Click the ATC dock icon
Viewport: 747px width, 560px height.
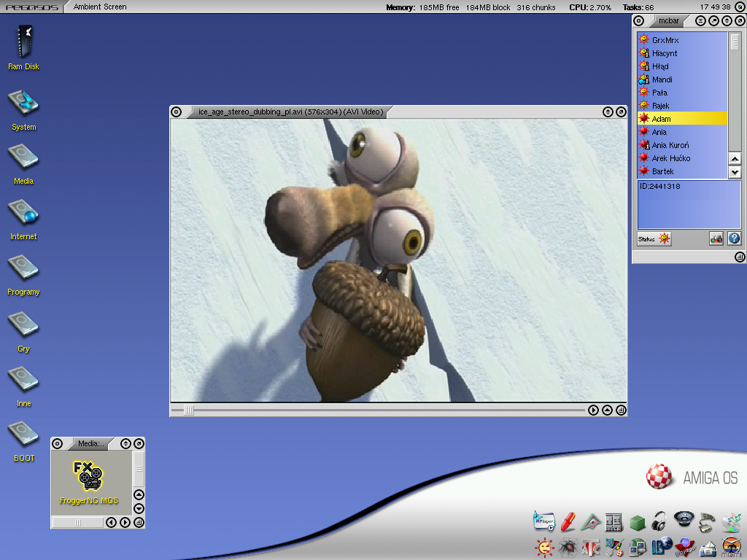[591, 548]
